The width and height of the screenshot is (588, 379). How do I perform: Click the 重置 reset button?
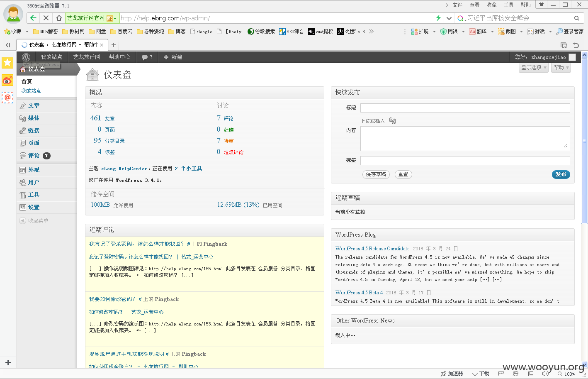(x=403, y=174)
